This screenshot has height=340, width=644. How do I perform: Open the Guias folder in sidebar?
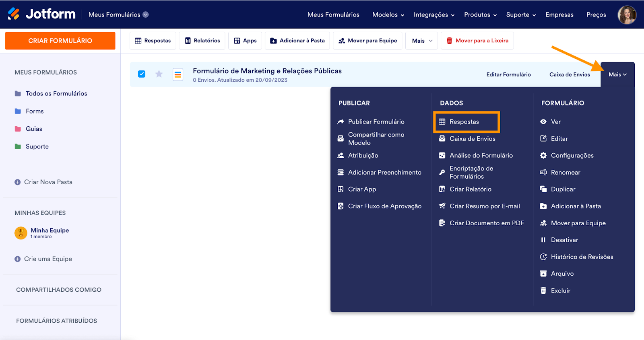coord(34,129)
